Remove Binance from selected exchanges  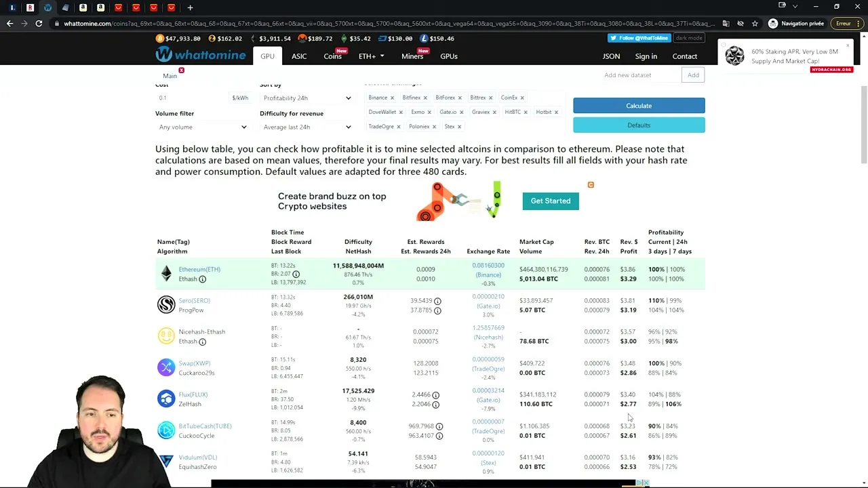click(x=392, y=98)
